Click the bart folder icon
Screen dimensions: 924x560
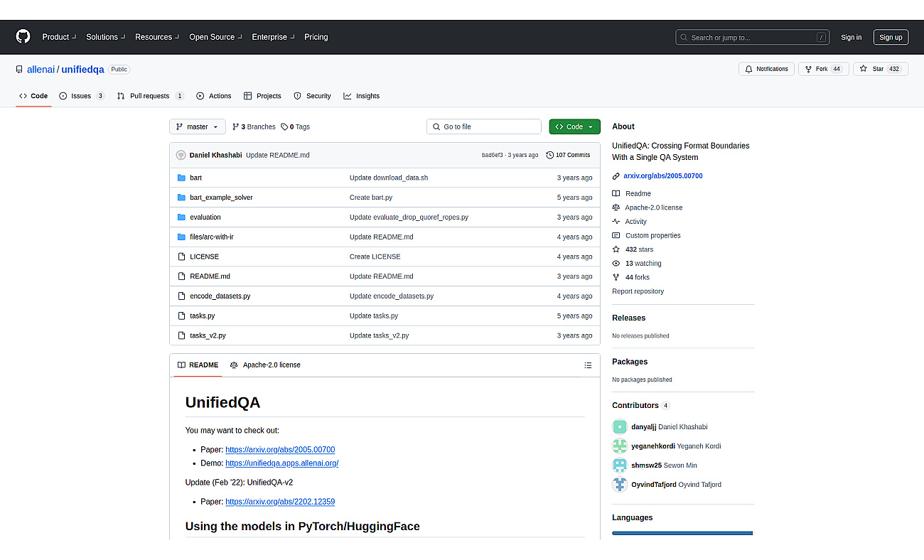181,178
